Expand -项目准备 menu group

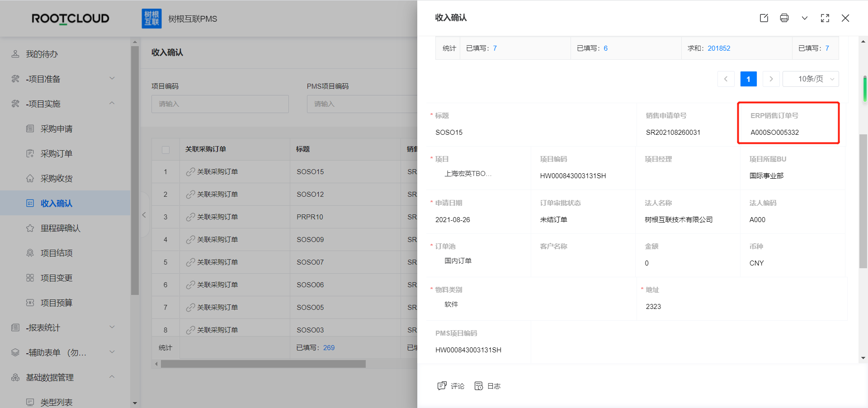65,79
